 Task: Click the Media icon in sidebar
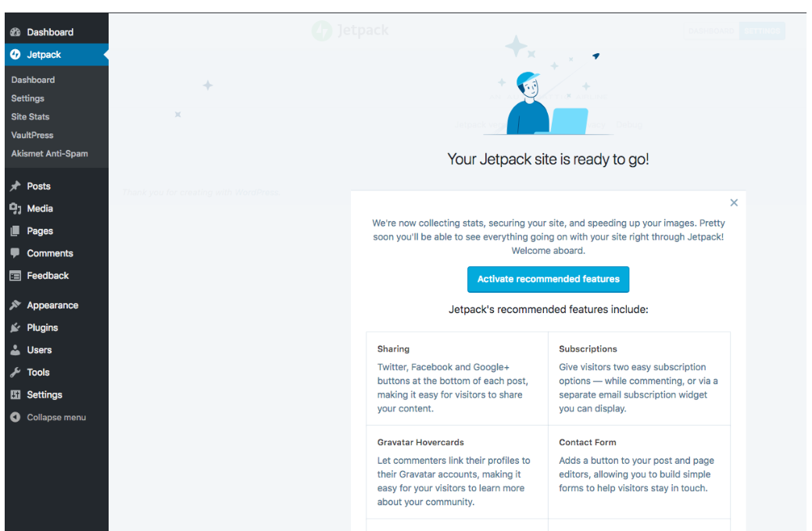pos(15,208)
